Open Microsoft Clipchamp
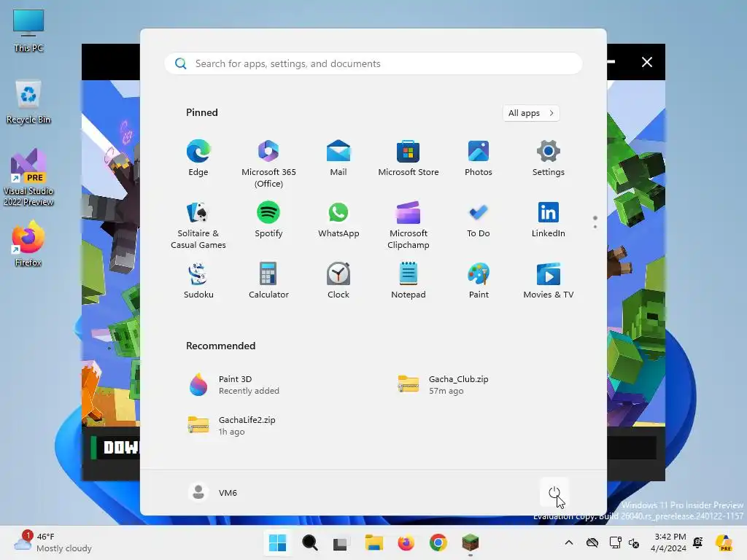Screen dimensions: 747x560 click(x=409, y=225)
